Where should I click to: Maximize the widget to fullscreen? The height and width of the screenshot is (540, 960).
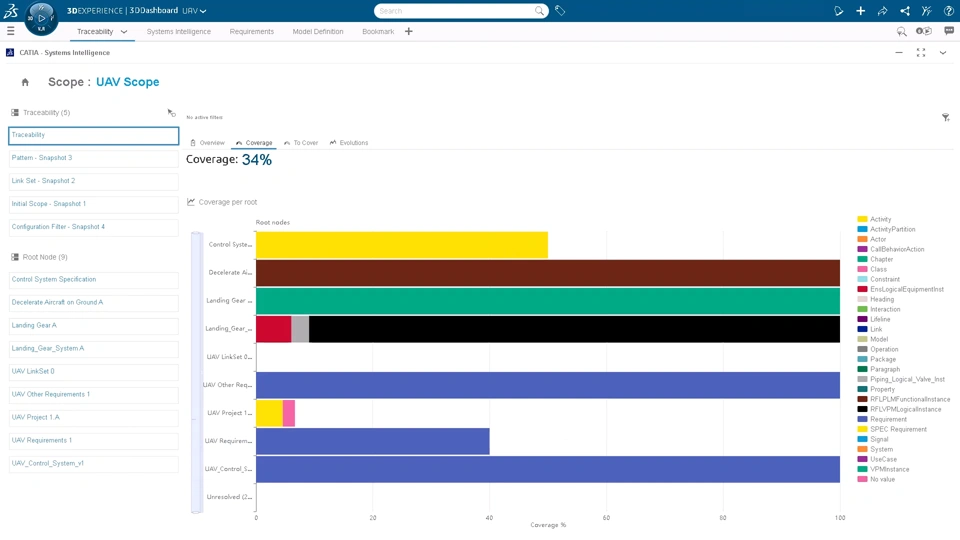[921, 53]
